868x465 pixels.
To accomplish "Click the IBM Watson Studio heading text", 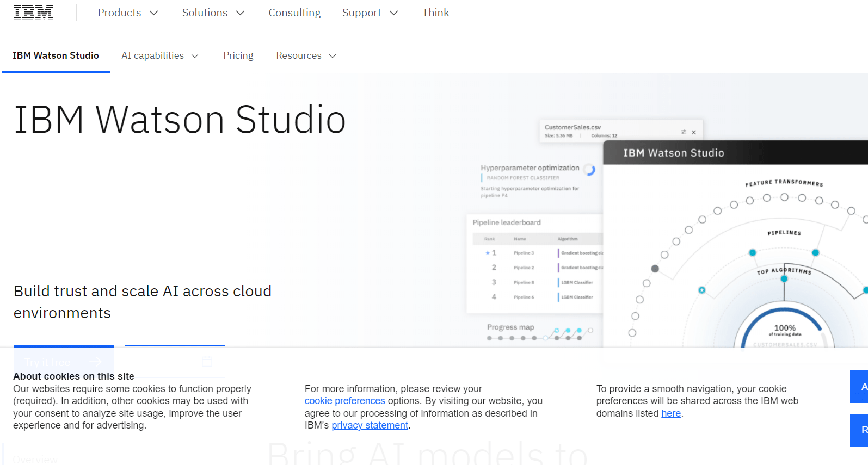I will point(180,120).
